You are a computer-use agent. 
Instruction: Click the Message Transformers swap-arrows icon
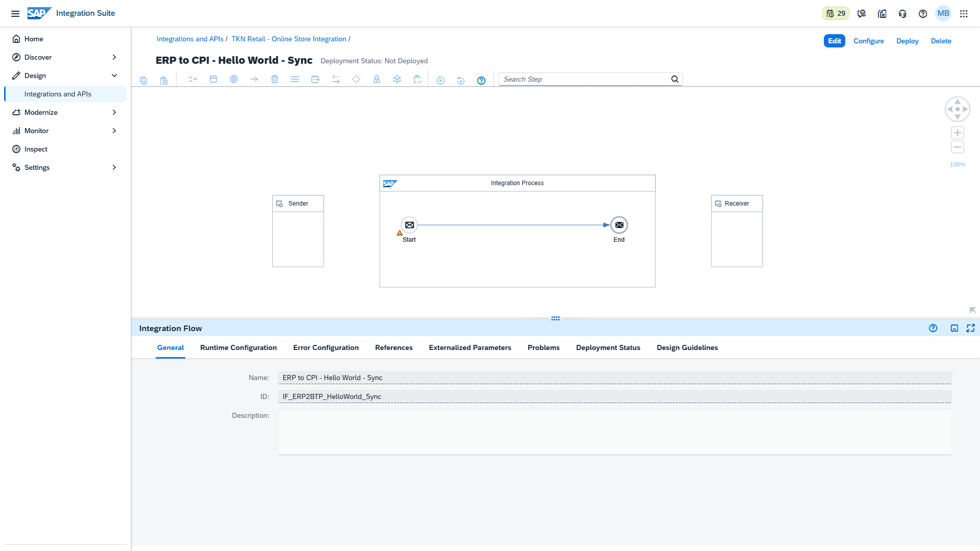tap(336, 79)
